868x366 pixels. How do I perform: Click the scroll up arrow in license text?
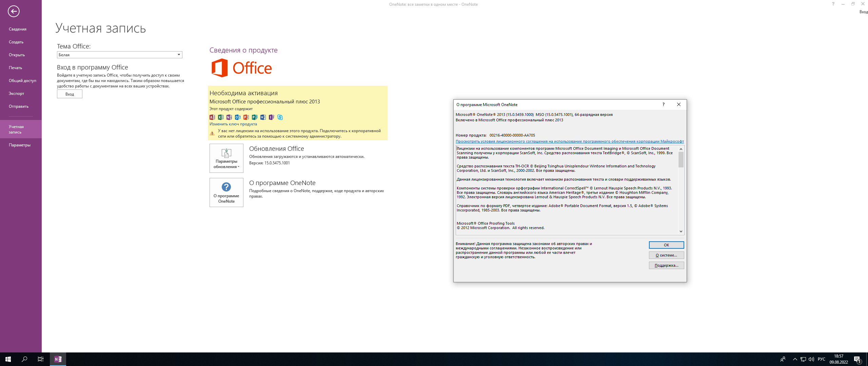(681, 149)
